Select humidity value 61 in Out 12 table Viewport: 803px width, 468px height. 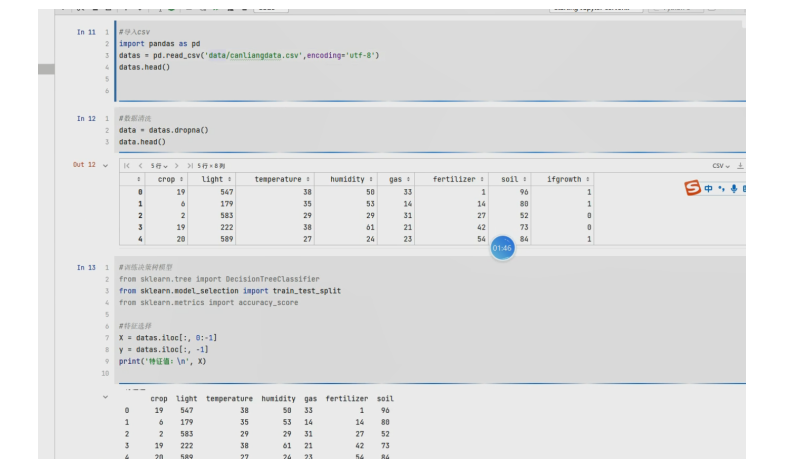370,227
